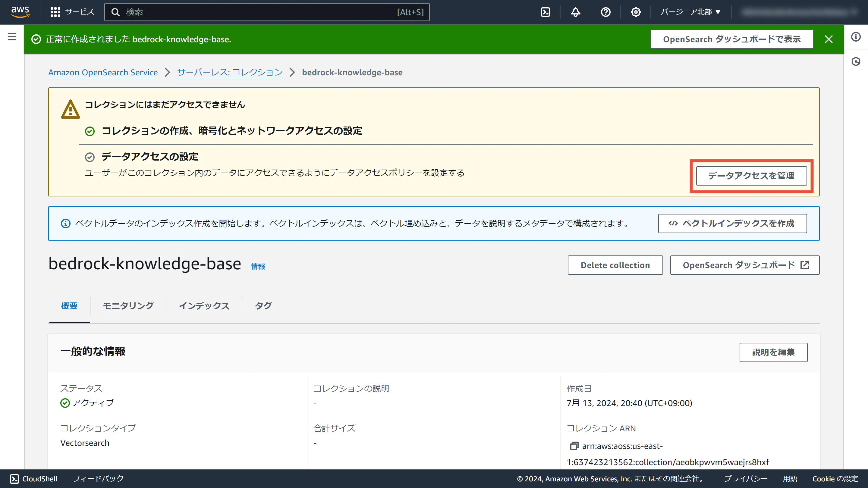Open the services grid menu icon
The width and height of the screenshot is (868, 488).
pos(55,12)
